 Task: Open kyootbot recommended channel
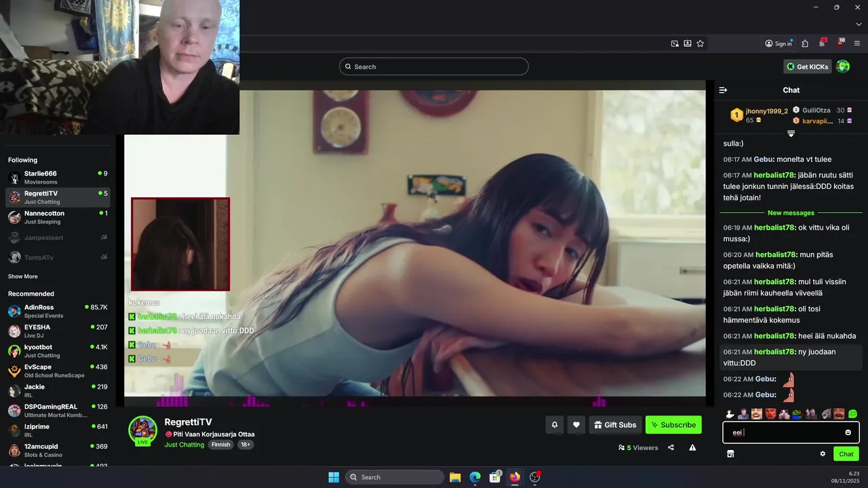[x=58, y=350]
